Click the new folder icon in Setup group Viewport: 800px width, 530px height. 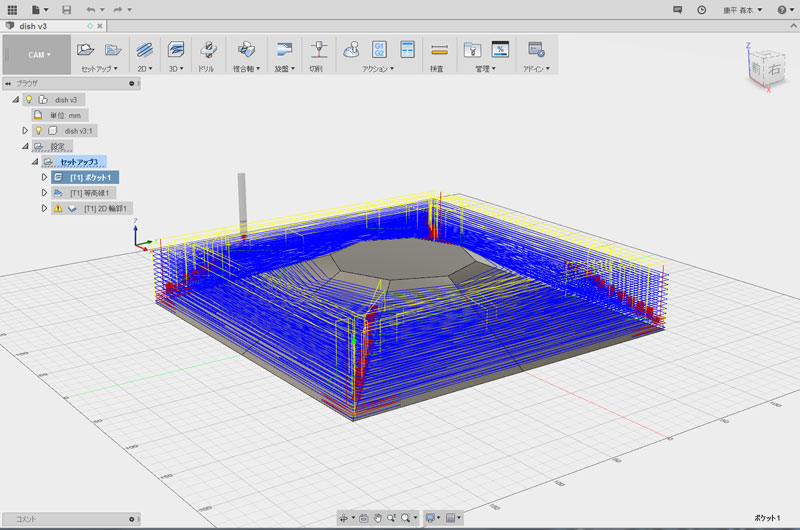coord(113,49)
